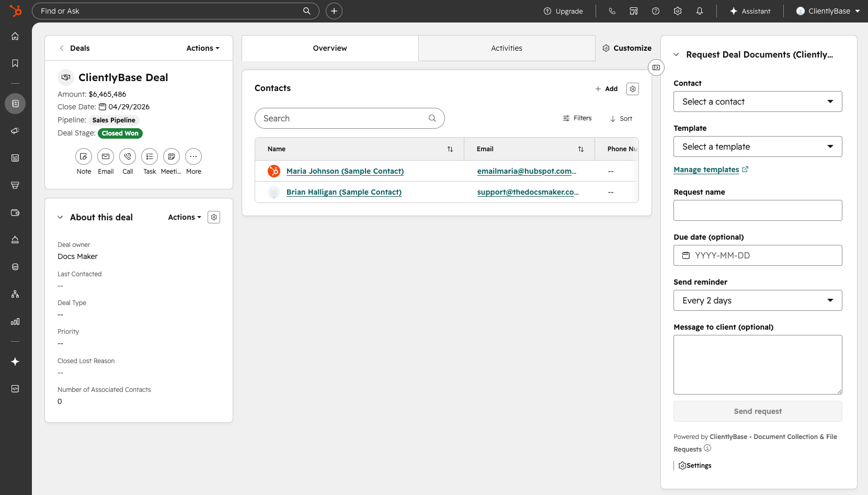868x495 pixels.
Task: Open the Home icon in left sidebar
Action: (x=15, y=36)
